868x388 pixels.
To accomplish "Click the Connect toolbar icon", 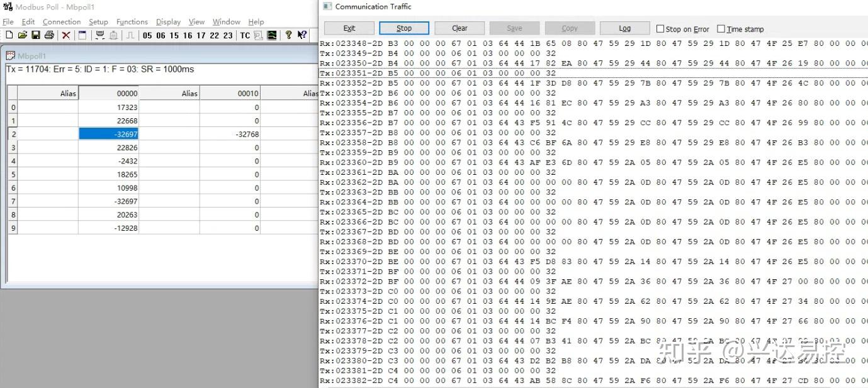I will (x=99, y=35).
